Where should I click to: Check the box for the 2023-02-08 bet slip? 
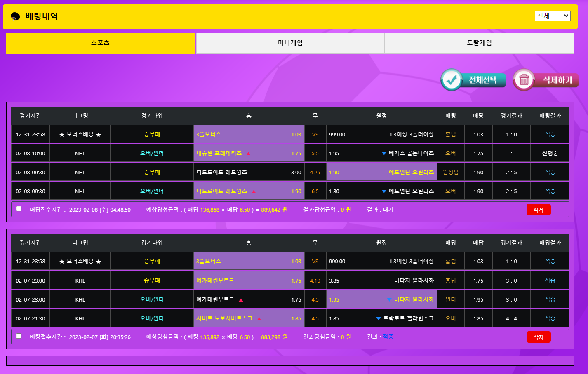click(19, 209)
